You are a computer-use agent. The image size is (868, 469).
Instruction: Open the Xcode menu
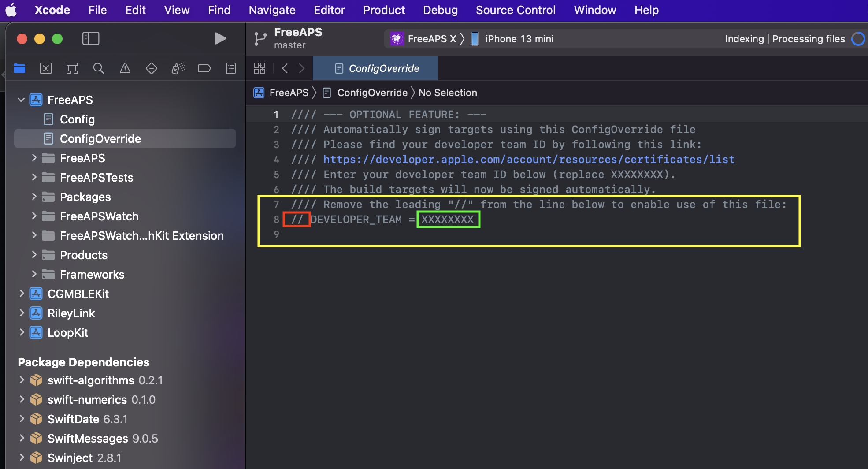52,10
